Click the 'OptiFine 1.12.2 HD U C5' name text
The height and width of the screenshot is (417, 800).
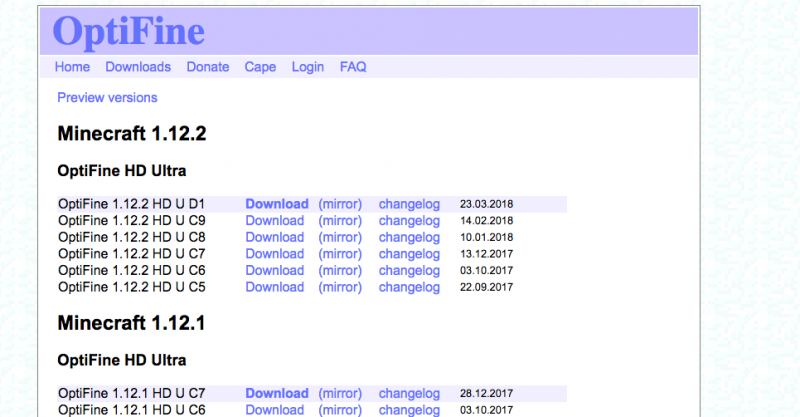click(x=132, y=287)
